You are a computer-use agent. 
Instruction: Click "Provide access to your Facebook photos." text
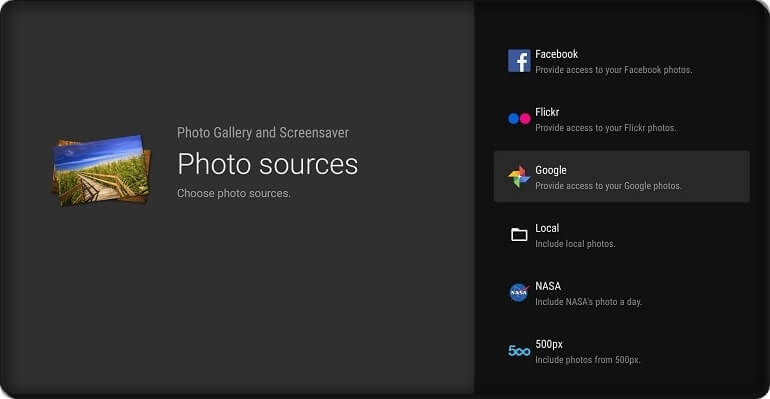(613, 70)
